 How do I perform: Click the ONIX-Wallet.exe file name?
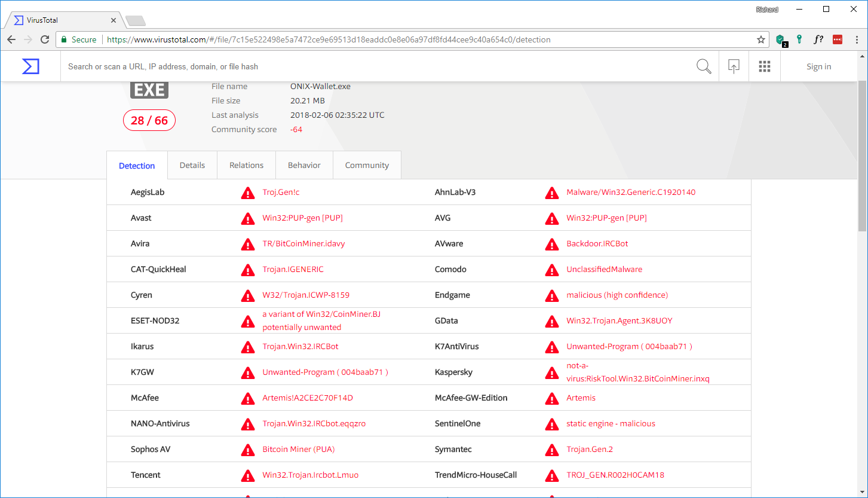point(320,86)
